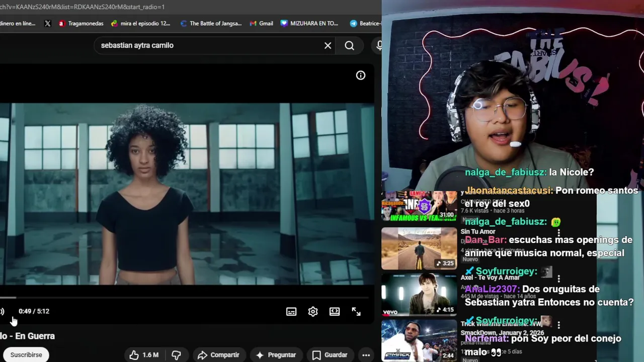Open the Gmail bookmark

261,23
